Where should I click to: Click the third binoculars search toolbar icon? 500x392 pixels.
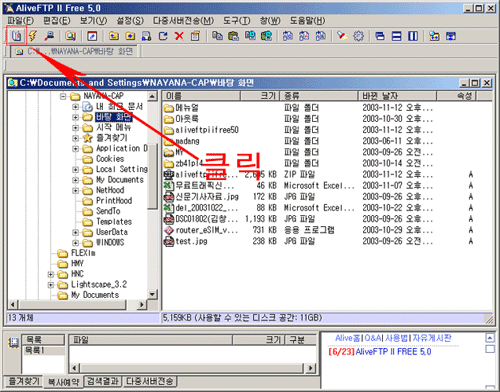pos(320,36)
